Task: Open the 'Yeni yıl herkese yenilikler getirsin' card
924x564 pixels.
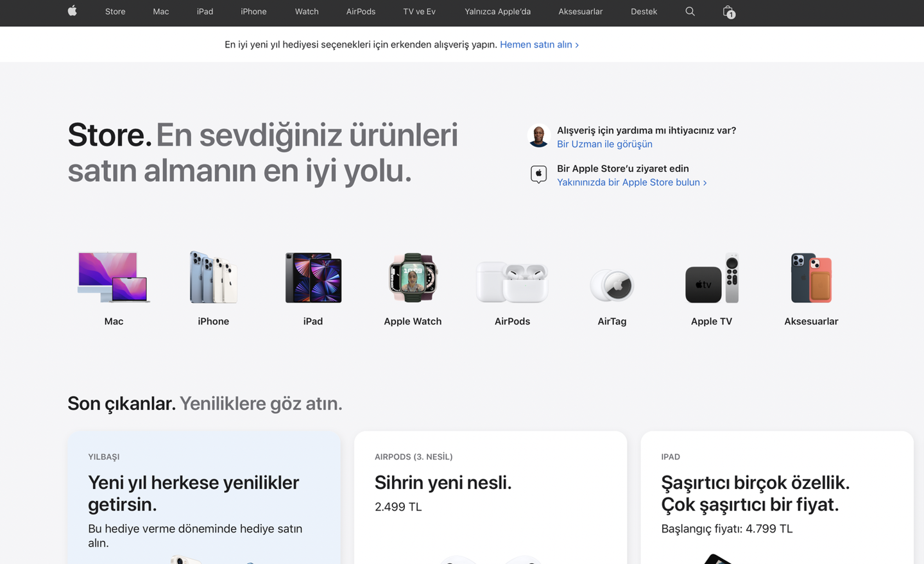Action: pyautogui.click(x=204, y=497)
